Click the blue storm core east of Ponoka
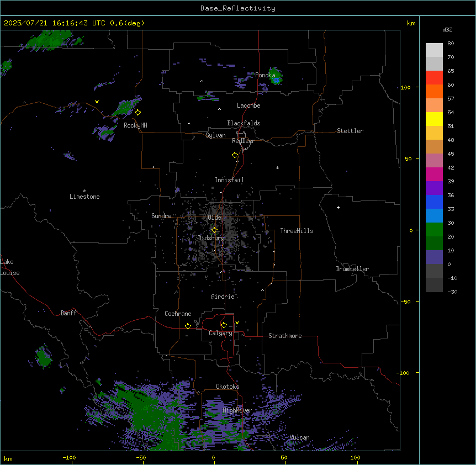The height and width of the screenshot is (465, 476). coord(276,80)
